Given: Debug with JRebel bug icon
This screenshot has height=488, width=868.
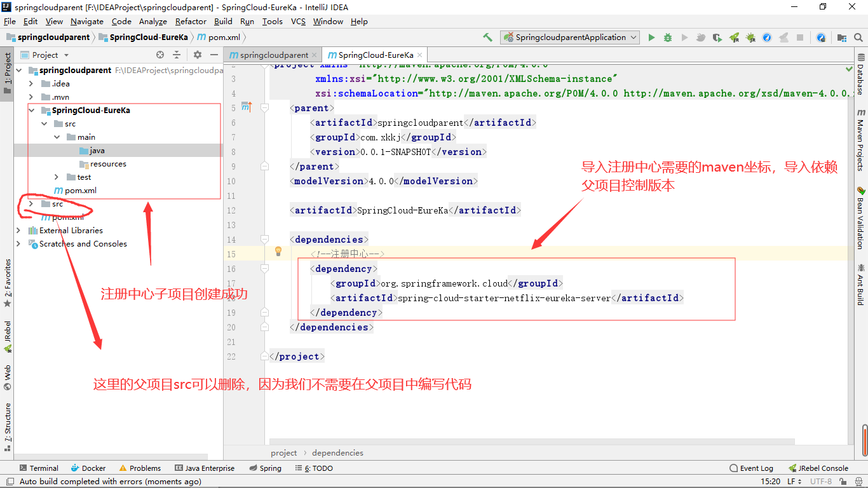Looking at the screenshot, I should pyautogui.click(x=750, y=37).
